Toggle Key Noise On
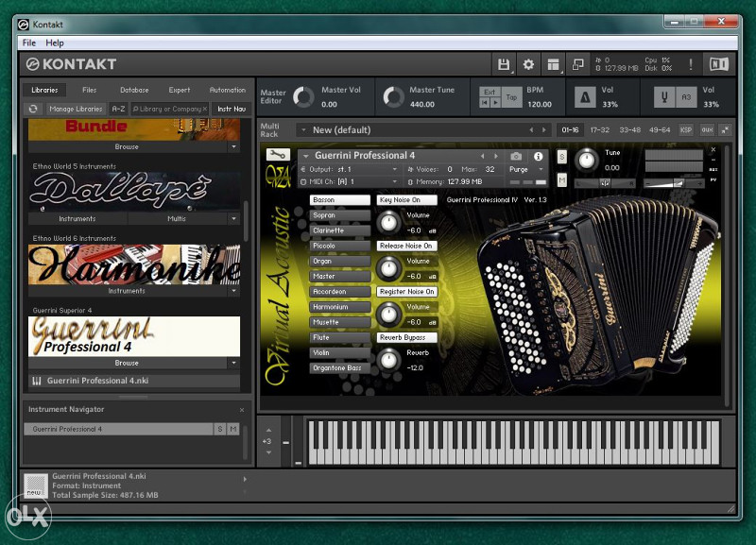The image size is (756, 545). [x=407, y=200]
